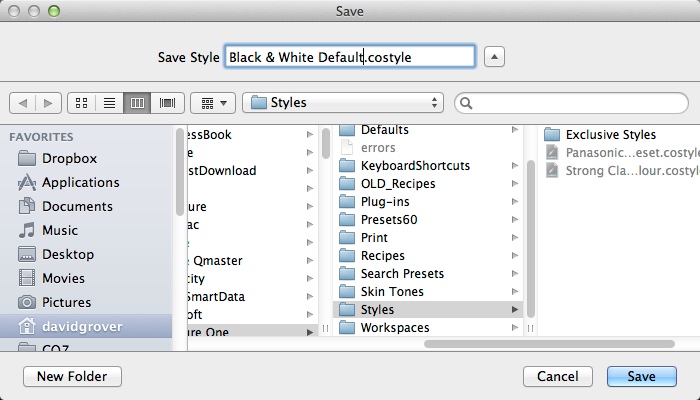
Task: Collapse the dialog with the triangle button
Action: coord(494,57)
